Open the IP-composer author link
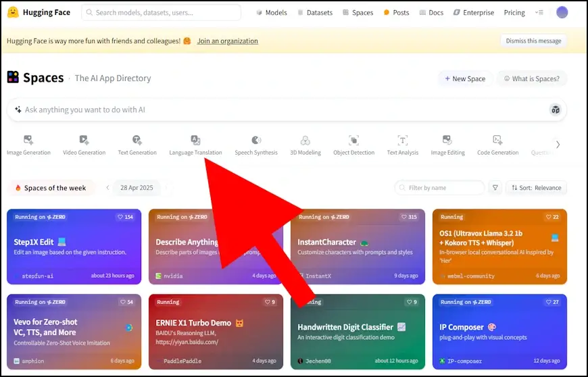Viewport: 588px width, 377px height. coord(461,361)
